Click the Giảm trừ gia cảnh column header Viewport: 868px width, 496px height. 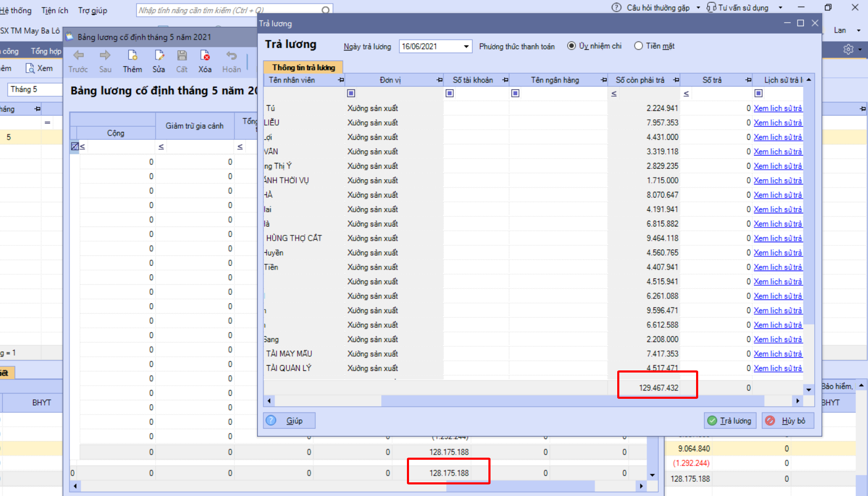pos(195,126)
